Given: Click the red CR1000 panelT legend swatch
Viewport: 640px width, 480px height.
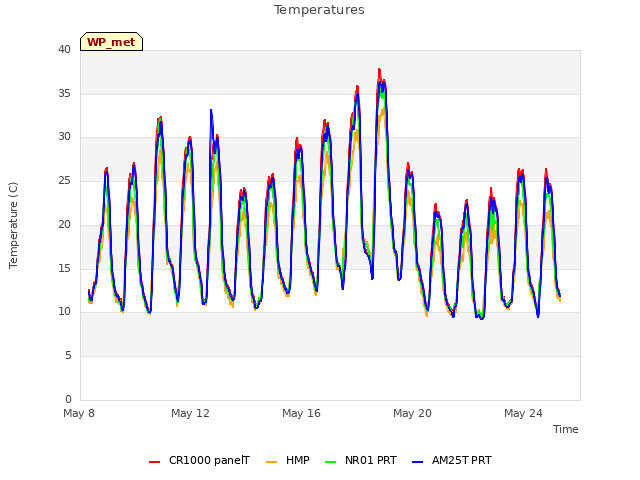Looking at the screenshot, I should pos(154,462).
